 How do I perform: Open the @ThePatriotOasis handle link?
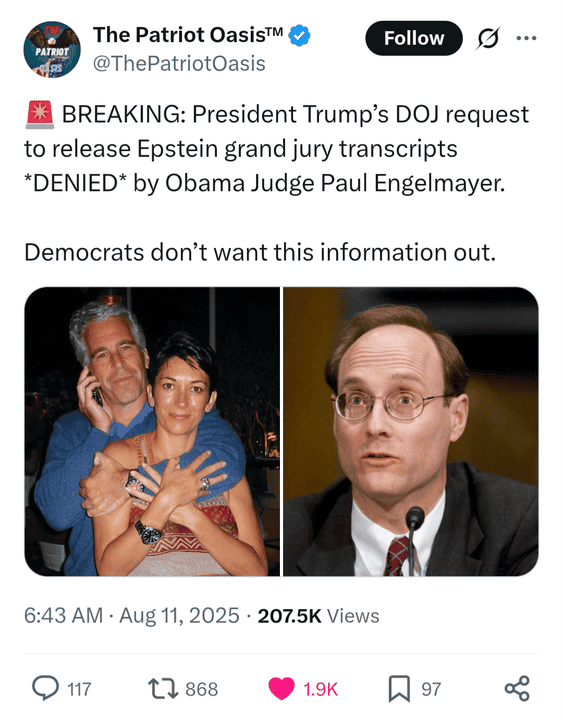179,63
